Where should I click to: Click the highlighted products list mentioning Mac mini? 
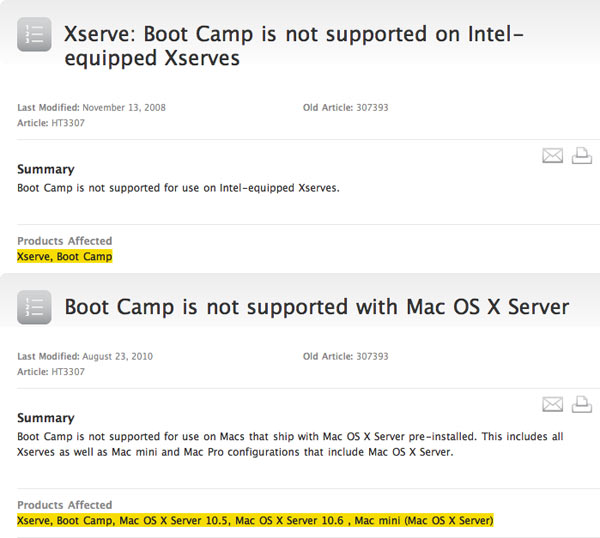pos(255,521)
